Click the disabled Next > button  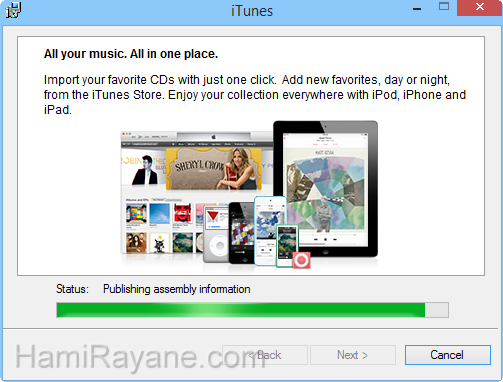point(353,355)
